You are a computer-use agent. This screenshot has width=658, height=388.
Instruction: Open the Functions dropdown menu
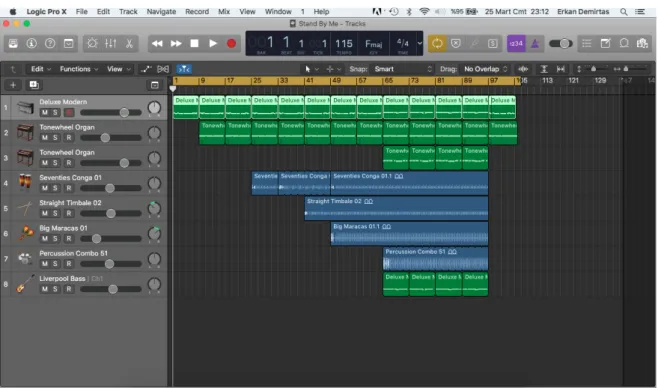point(79,69)
